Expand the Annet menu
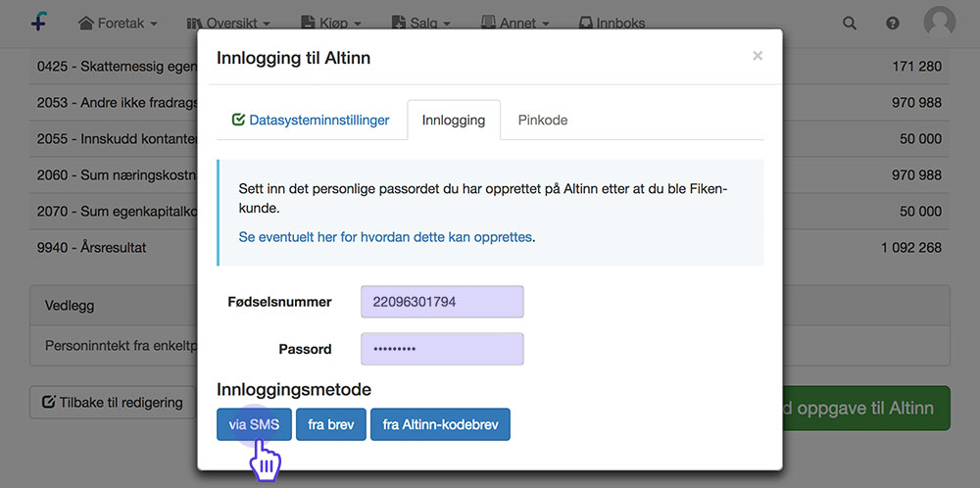The image size is (980, 488). click(515, 24)
